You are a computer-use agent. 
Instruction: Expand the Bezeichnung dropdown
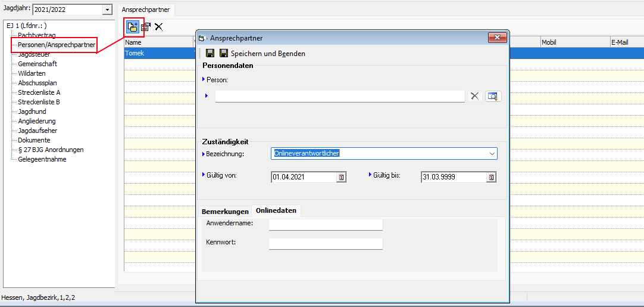[x=492, y=153]
